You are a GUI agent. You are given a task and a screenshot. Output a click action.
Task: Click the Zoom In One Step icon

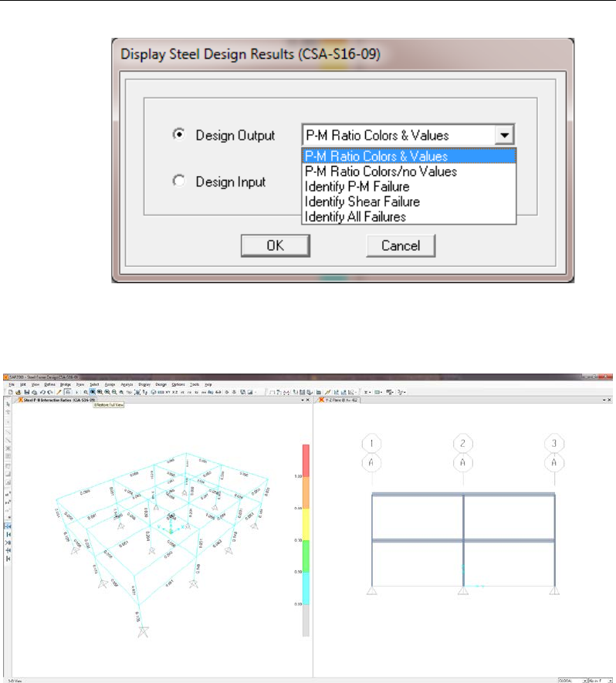107,392
